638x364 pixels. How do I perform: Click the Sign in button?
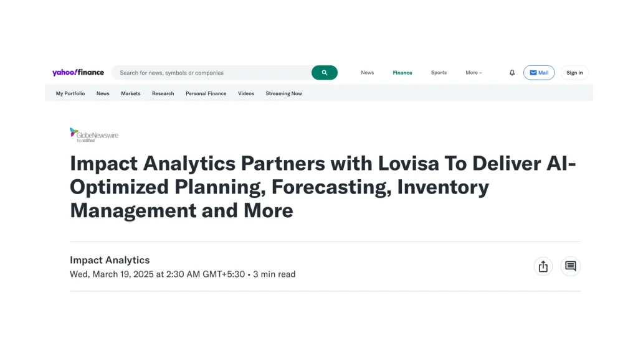pos(574,73)
